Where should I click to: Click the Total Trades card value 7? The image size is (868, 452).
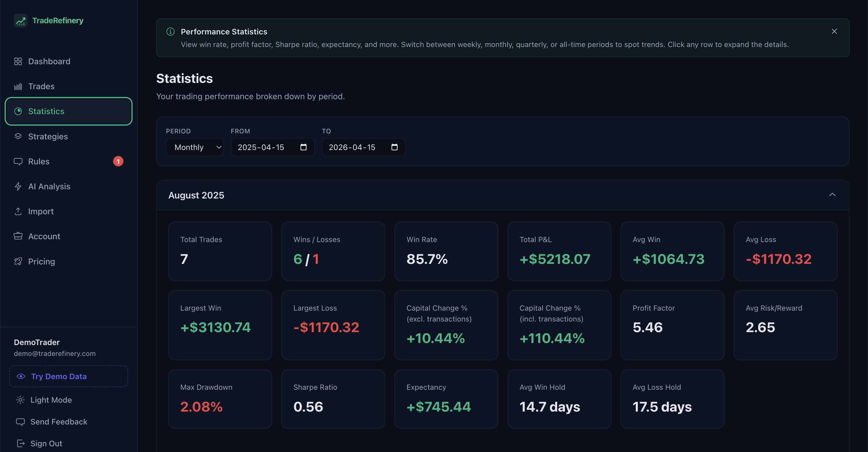(x=184, y=259)
